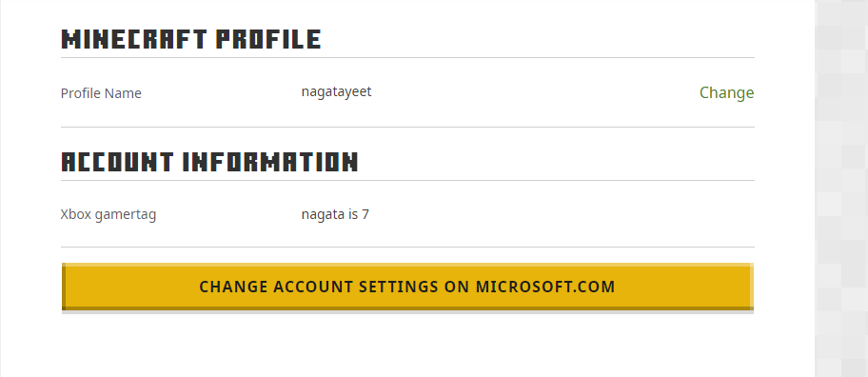Click the word INFORMATION in the heading

[x=270, y=162]
